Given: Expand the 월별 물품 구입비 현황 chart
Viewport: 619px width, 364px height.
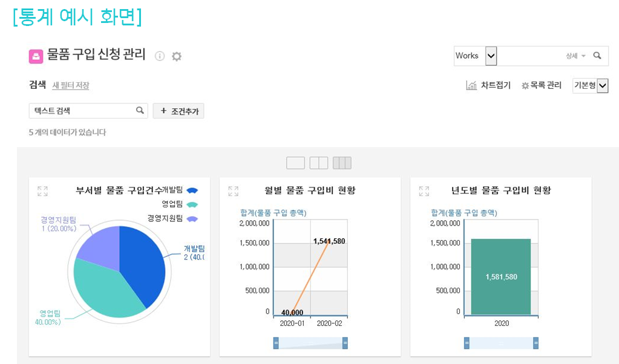Looking at the screenshot, I should 233,191.
